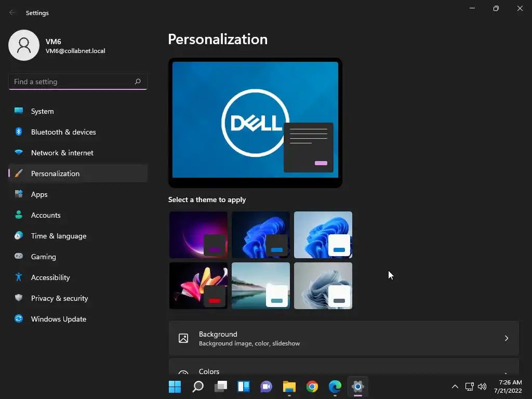Open Accessibility settings
The image size is (532, 399).
click(x=78, y=277)
